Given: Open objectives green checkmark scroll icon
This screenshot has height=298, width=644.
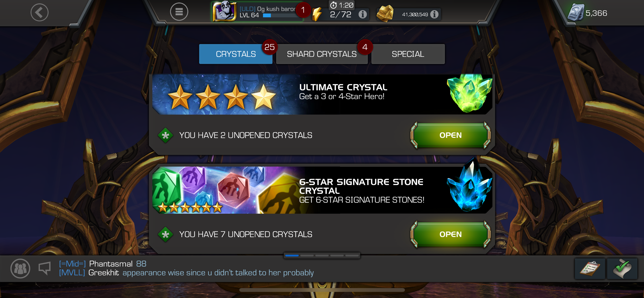Looking at the screenshot, I should (622, 269).
